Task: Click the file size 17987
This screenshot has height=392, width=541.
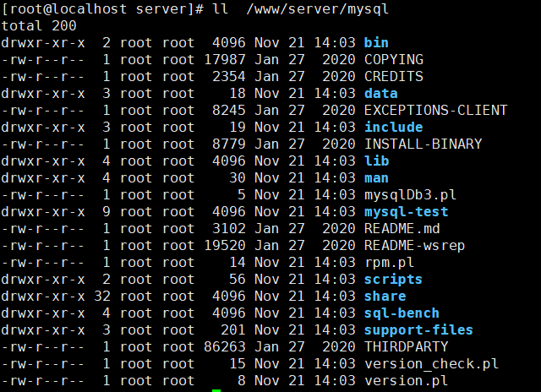Action: tap(225, 60)
